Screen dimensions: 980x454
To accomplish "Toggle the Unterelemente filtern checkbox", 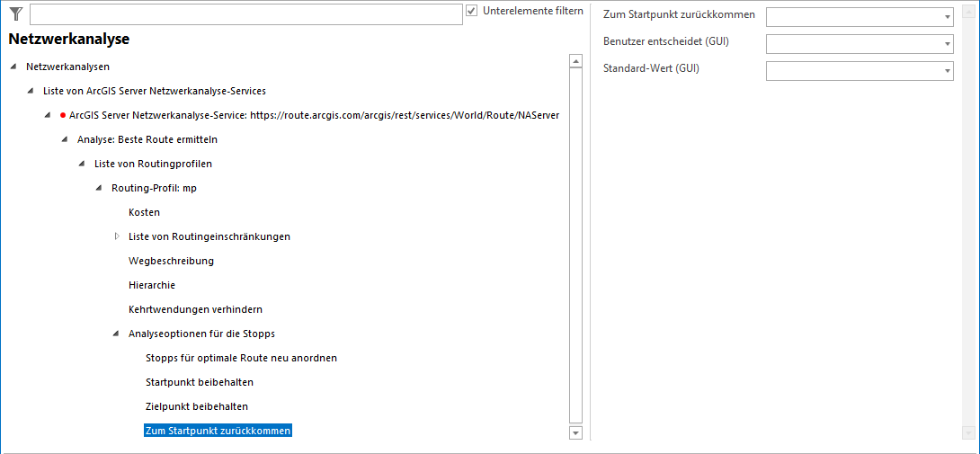I will click(x=472, y=12).
